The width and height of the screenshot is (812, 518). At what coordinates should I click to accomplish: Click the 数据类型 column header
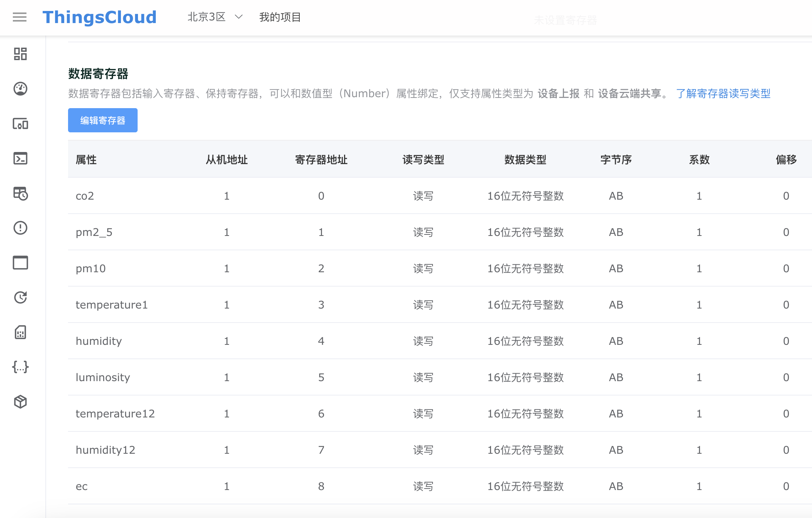(525, 160)
